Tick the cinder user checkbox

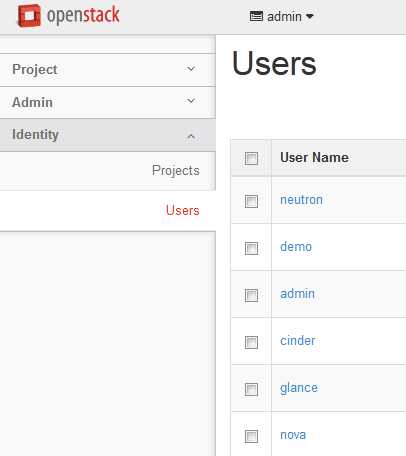[251, 342]
